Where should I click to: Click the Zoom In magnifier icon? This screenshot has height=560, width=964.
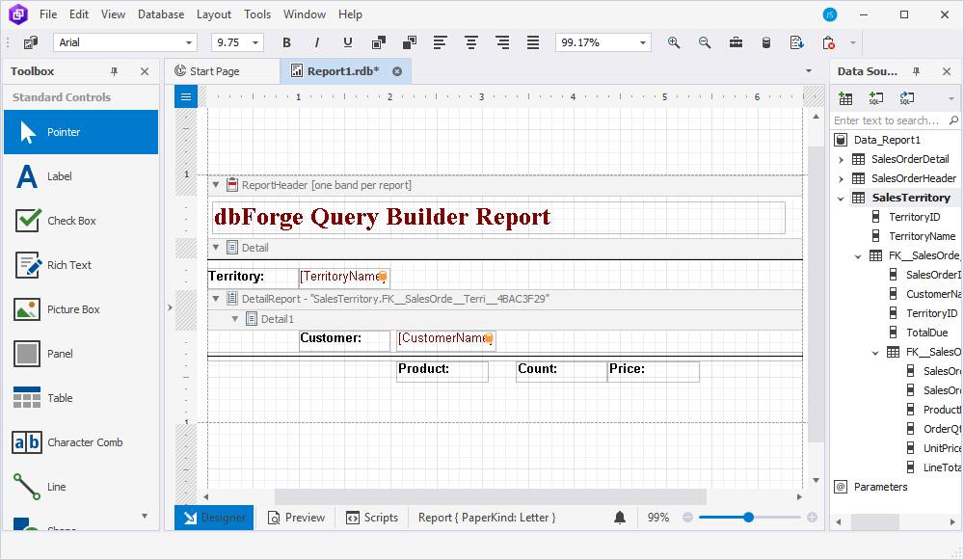tap(674, 42)
